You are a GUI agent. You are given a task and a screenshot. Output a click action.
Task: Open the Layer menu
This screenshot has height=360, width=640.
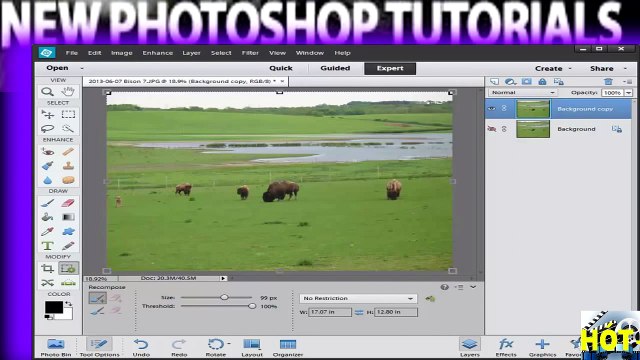(x=191, y=53)
